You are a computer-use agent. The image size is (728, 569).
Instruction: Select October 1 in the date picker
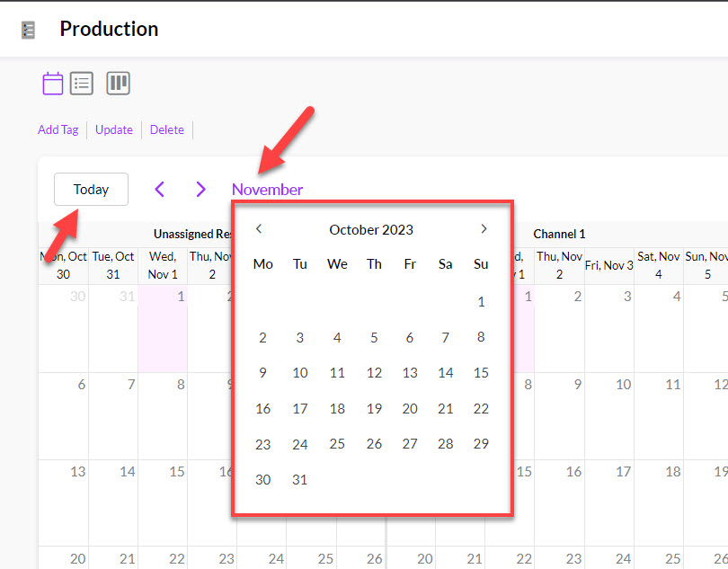481,302
